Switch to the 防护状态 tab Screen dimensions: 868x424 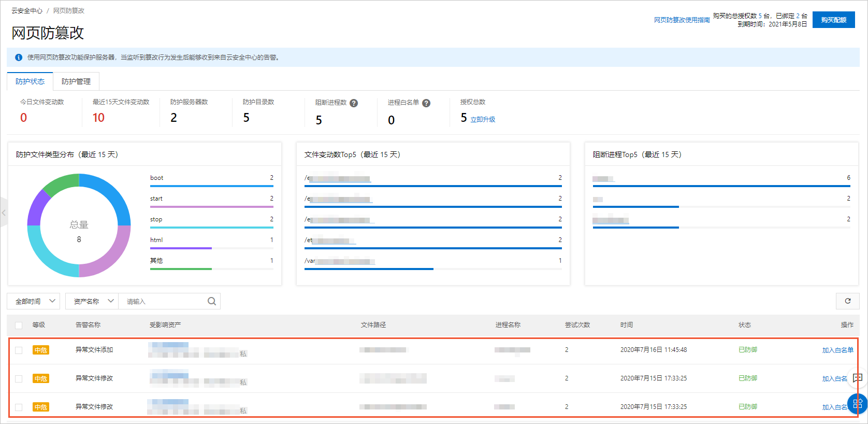click(x=30, y=81)
